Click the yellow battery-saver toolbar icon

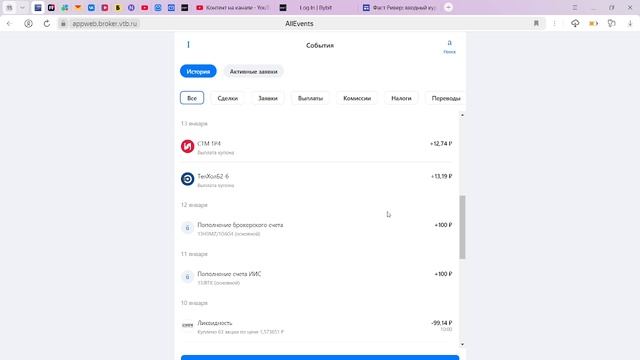click(593, 24)
